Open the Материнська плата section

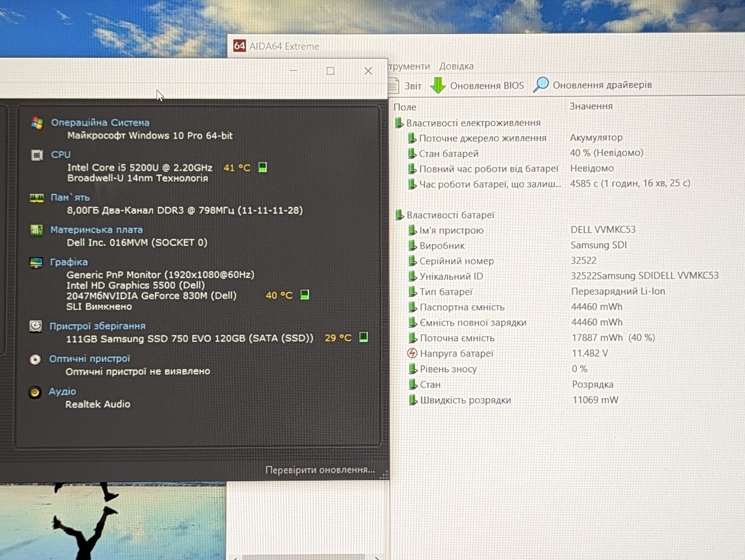tap(96, 230)
